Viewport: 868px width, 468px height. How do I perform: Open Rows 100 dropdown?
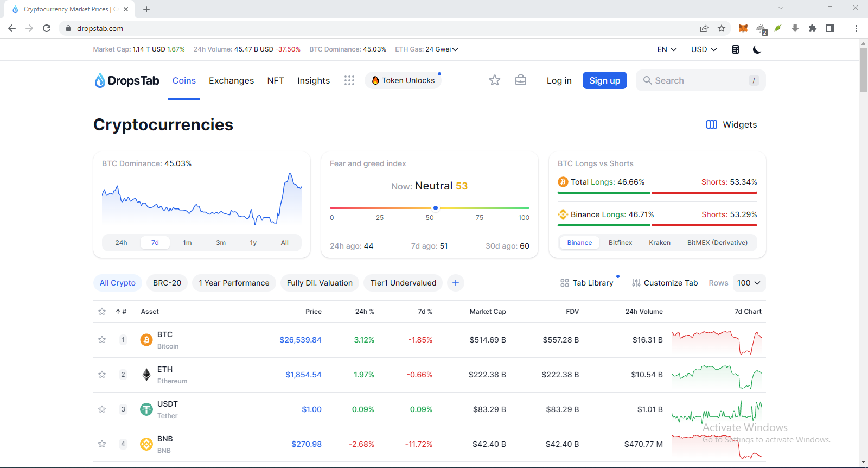[749, 283]
